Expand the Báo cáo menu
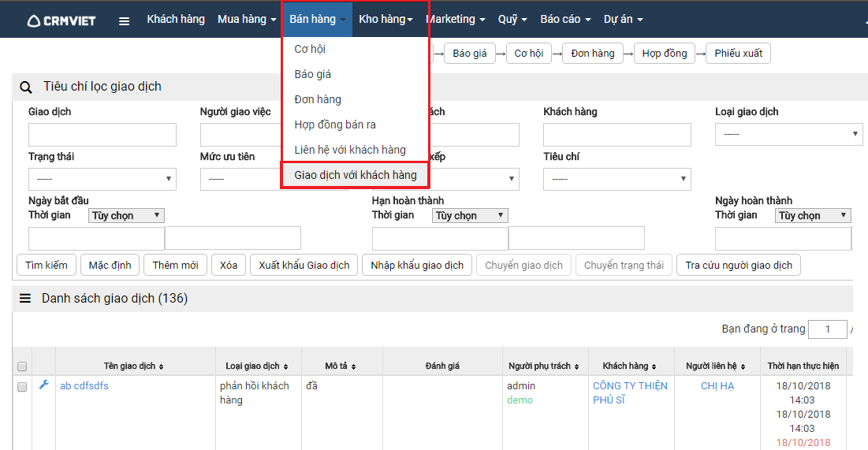 pyautogui.click(x=566, y=20)
